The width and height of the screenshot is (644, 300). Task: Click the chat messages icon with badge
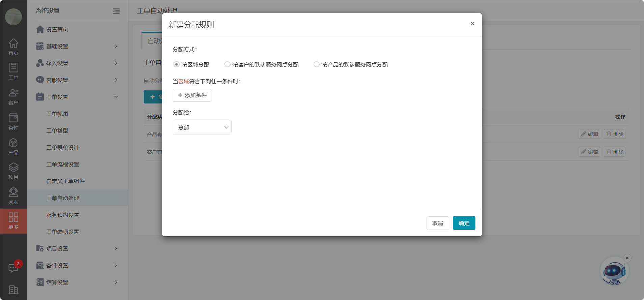tap(13, 268)
